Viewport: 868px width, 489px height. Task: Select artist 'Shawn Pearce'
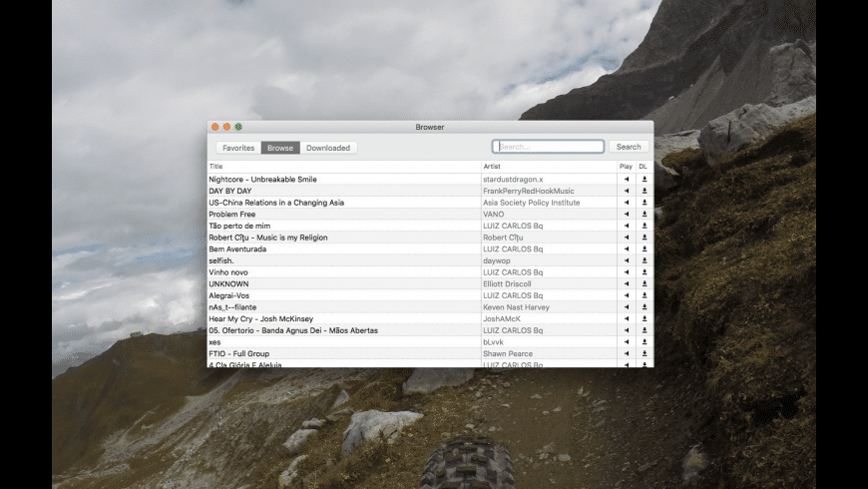[508, 353]
